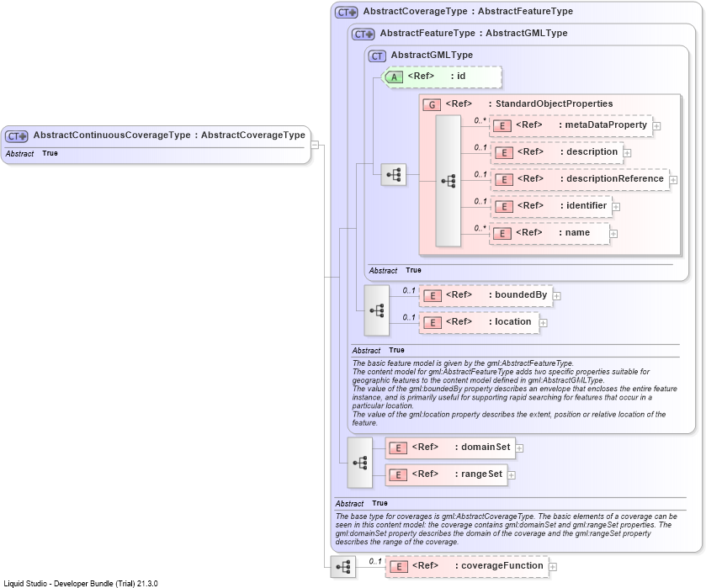
Task: Expand the boundedBy element
Action: coord(556,296)
